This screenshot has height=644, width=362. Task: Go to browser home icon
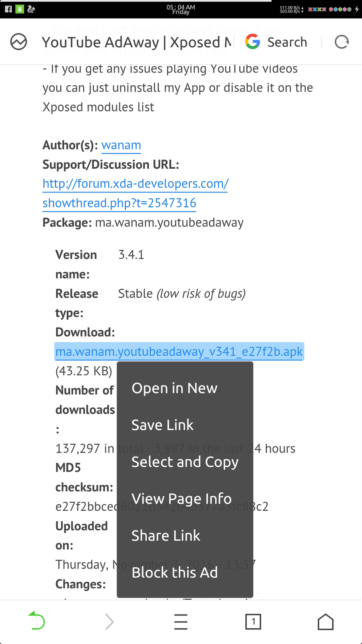click(x=325, y=621)
